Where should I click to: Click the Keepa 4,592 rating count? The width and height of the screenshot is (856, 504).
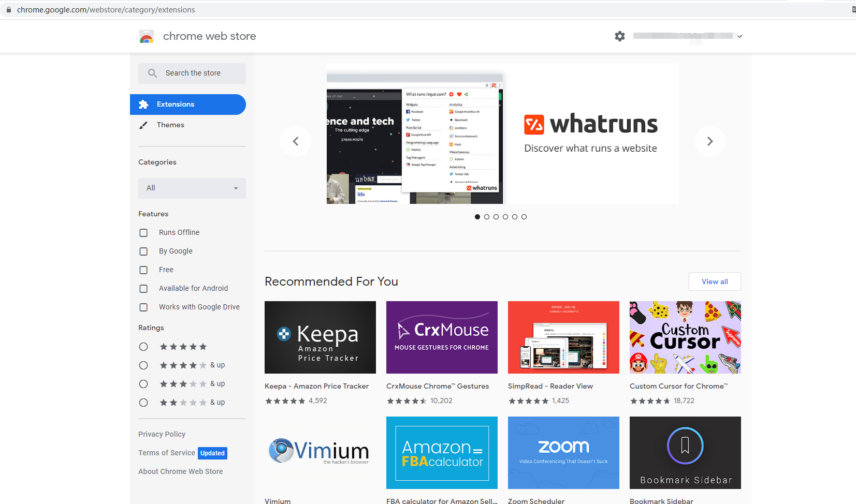coord(318,401)
